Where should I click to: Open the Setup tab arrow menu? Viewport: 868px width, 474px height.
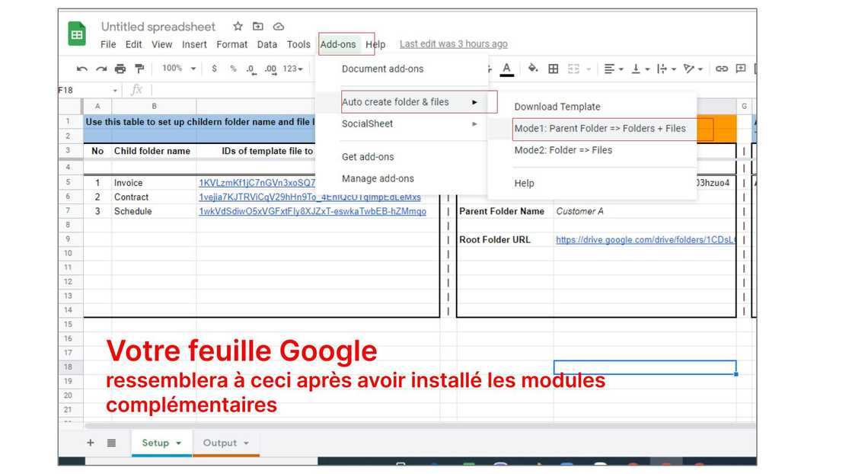(x=179, y=444)
